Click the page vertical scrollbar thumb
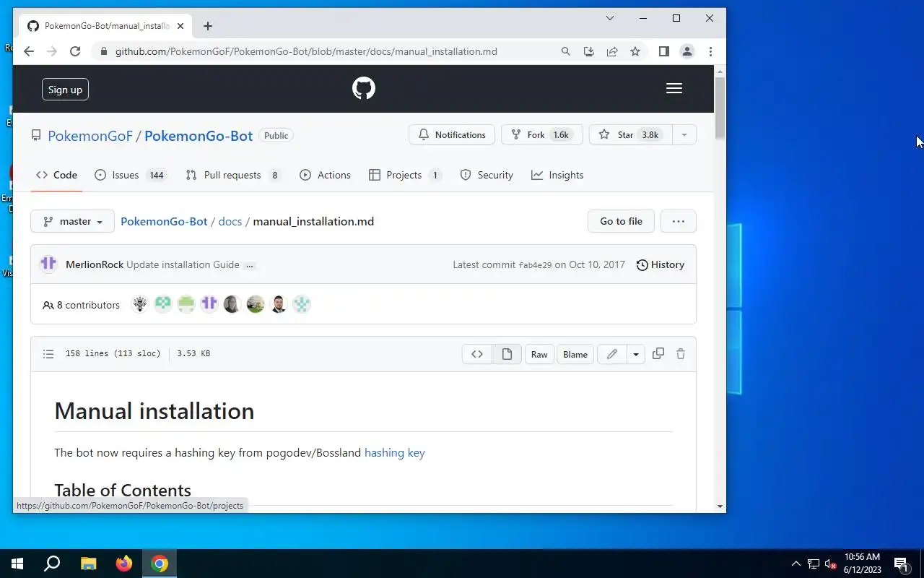The height and width of the screenshot is (578, 924). pos(720,108)
